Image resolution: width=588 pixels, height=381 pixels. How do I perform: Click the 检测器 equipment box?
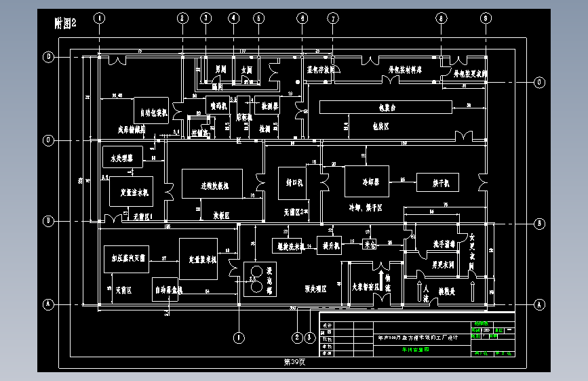[267, 105]
